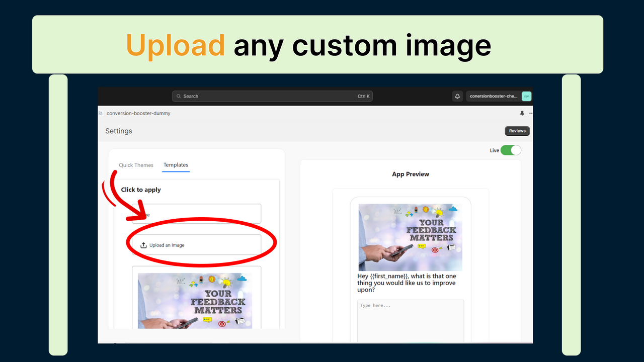
Task: Click the pin icon beside conversion-booster-dummy
Action: pos(522,113)
